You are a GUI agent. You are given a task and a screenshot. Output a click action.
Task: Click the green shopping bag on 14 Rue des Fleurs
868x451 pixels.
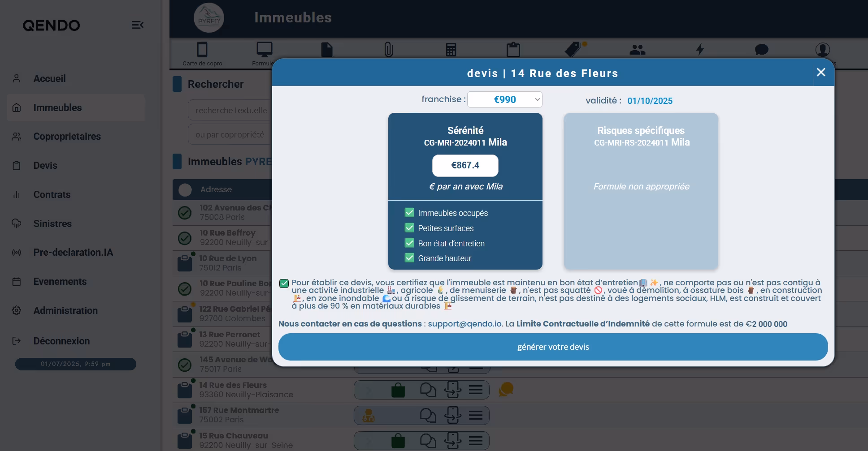[x=398, y=390]
